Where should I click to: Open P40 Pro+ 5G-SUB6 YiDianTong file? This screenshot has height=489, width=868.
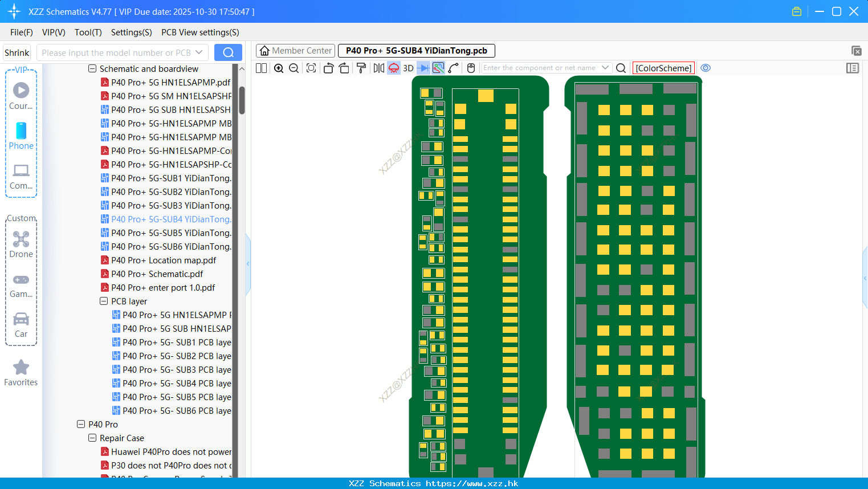pyautogui.click(x=166, y=246)
